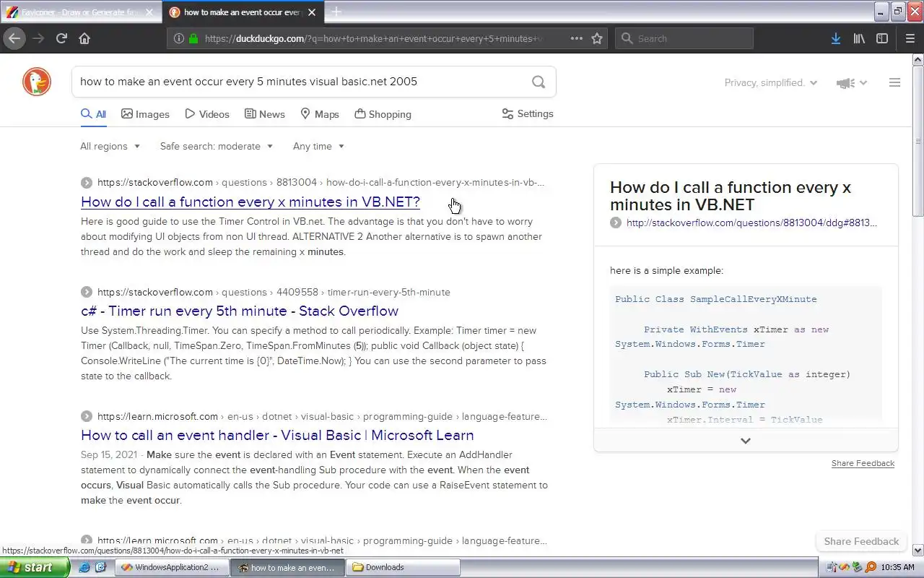This screenshot has width=924, height=578.
Task: Toggle the browser sidebar icon
Action: point(882,38)
